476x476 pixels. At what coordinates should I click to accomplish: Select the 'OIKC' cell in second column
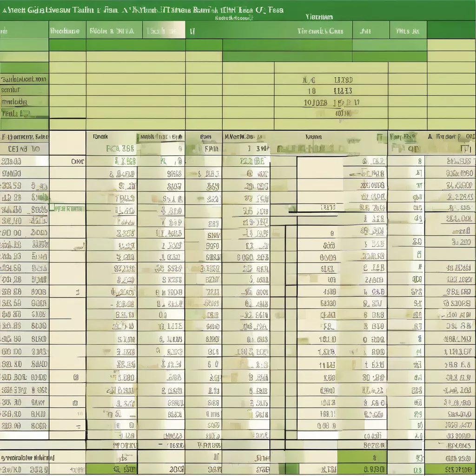[78, 162]
